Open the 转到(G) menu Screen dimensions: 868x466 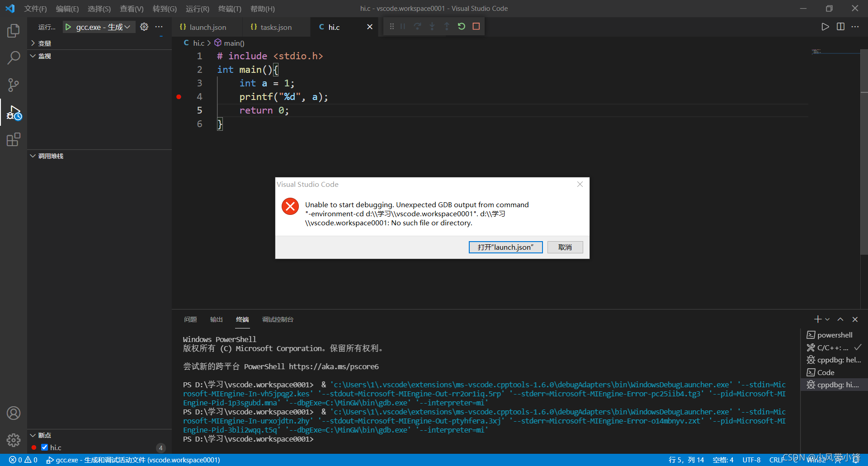(x=165, y=9)
